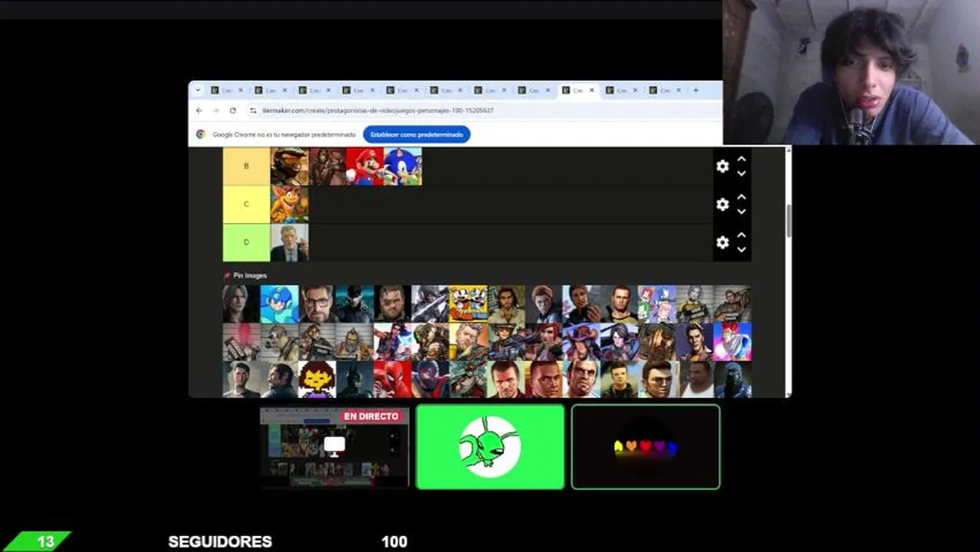
Task: Move tier D row down with arrow
Action: 742,250
